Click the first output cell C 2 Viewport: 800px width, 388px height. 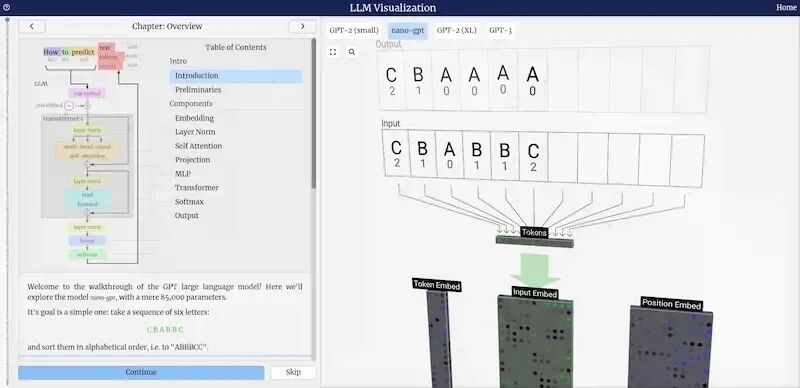391,80
